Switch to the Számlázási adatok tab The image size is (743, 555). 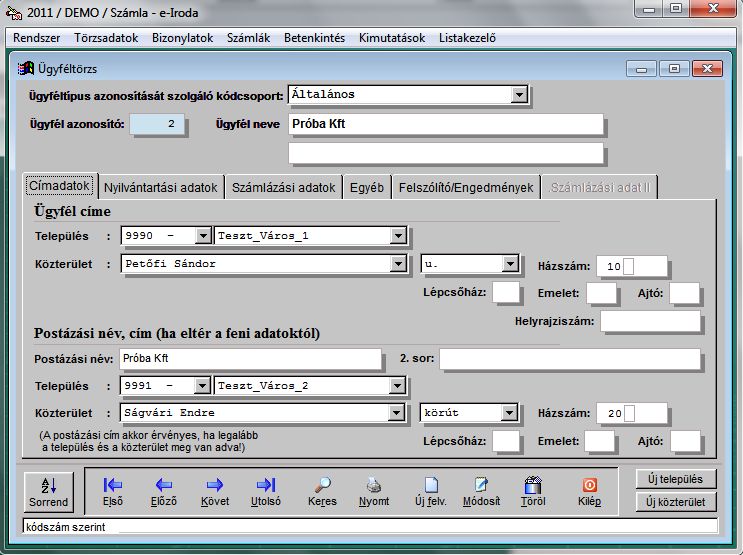click(x=283, y=188)
